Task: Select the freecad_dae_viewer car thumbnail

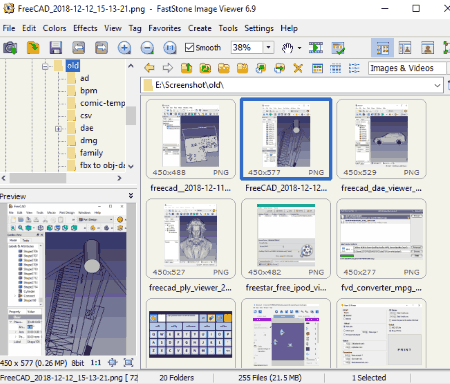Action: [x=381, y=139]
